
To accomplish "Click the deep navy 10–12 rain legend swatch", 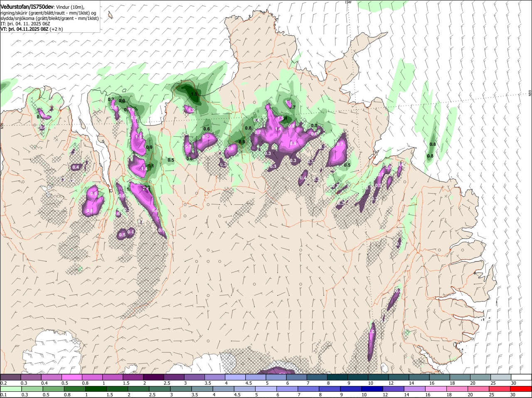I will point(373,389).
